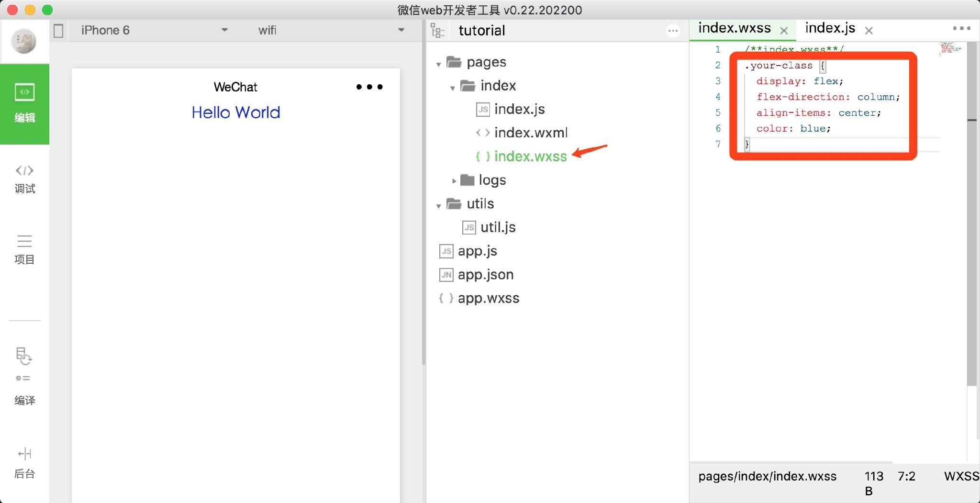Click 'flex-direction: column;' code line
The width and height of the screenshot is (980, 503).
click(x=828, y=97)
